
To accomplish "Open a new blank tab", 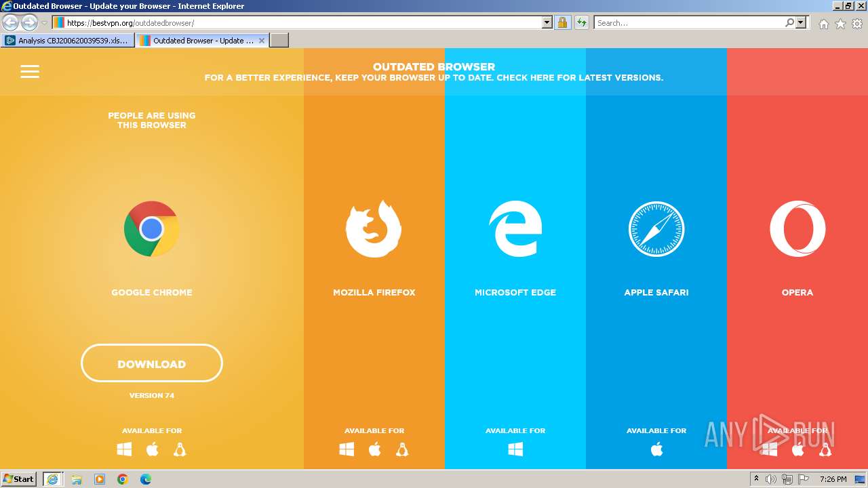I will pyautogui.click(x=279, y=41).
